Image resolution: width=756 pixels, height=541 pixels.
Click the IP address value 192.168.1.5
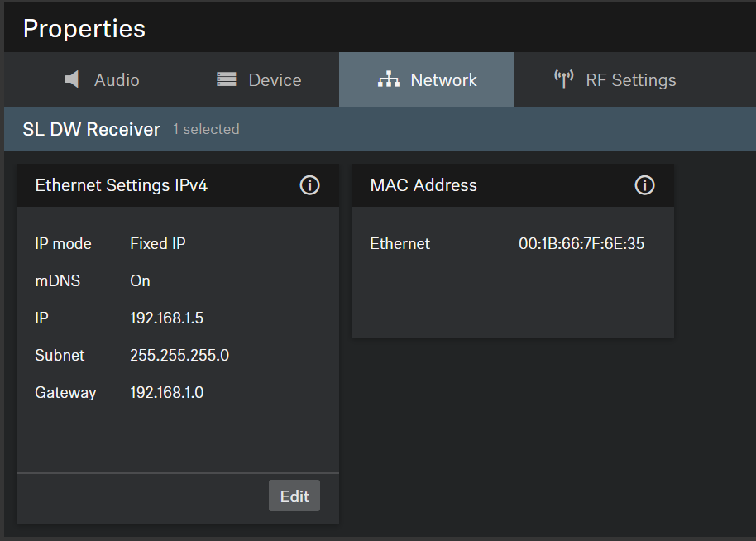[166, 318]
